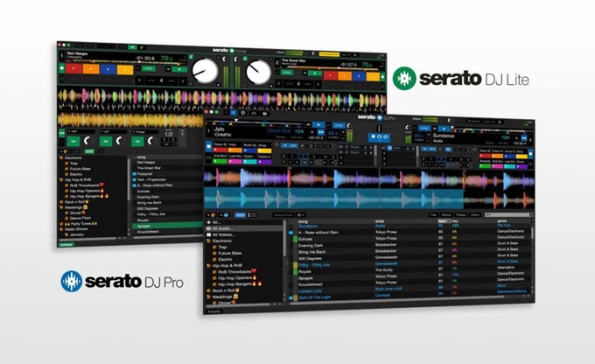Click the red cue pad on DJ Lite deck 1
Screen dimensions: 595x364
tap(74, 69)
